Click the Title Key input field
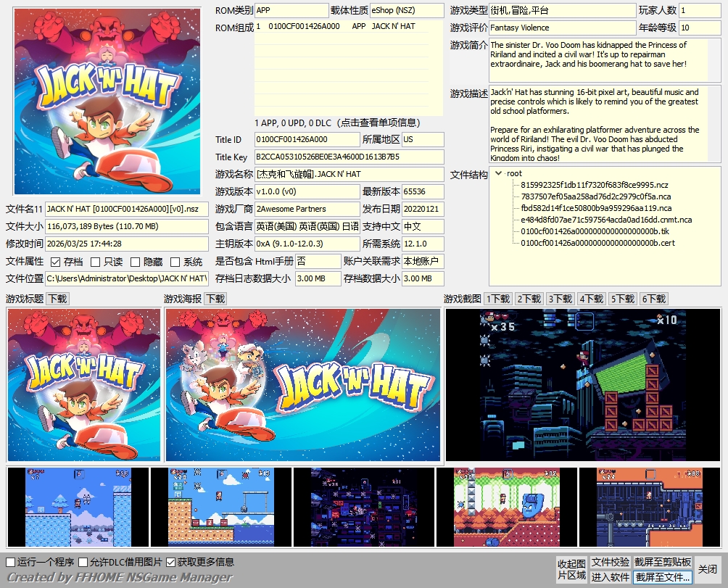The height and width of the screenshot is (588, 728). (x=349, y=157)
